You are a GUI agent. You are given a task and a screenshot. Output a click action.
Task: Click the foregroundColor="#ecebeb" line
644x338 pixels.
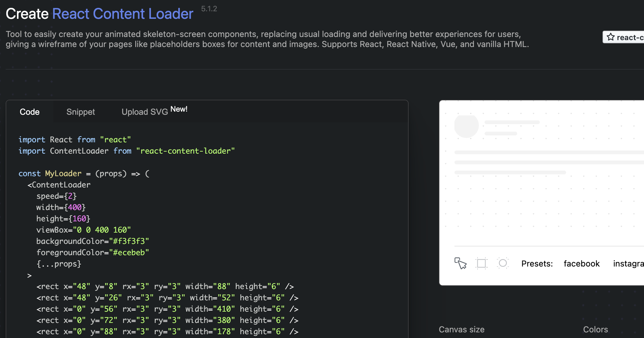[x=93, y=252]
